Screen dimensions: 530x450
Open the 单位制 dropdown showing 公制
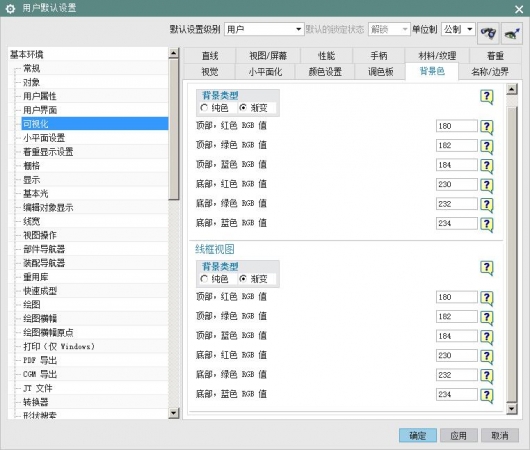(458, 29)
